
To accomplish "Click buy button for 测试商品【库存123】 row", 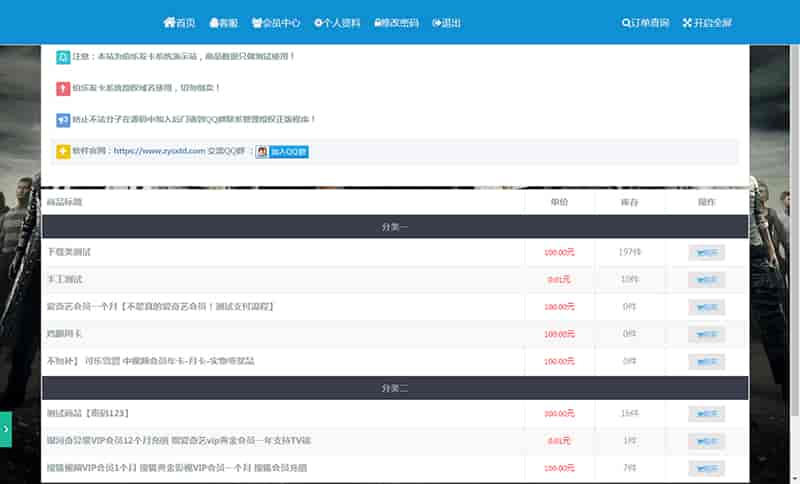I will [707, 414].
